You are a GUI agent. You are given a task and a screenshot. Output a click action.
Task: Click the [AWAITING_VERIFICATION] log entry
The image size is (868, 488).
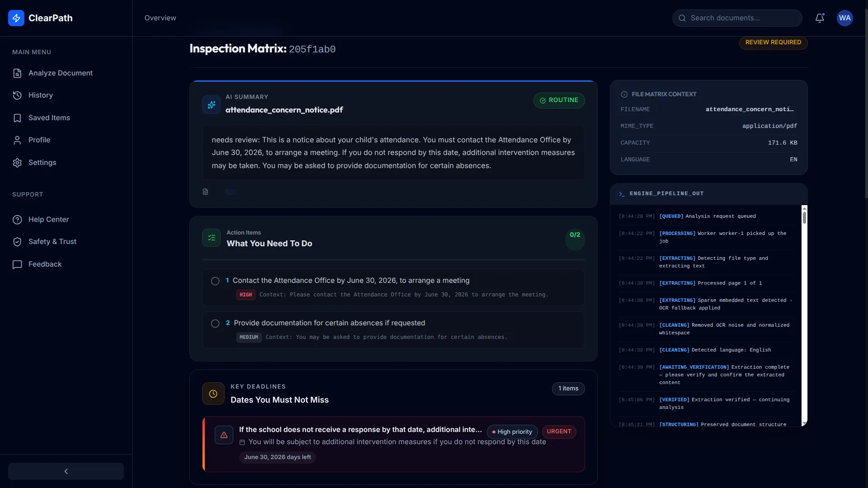(706, 375)
